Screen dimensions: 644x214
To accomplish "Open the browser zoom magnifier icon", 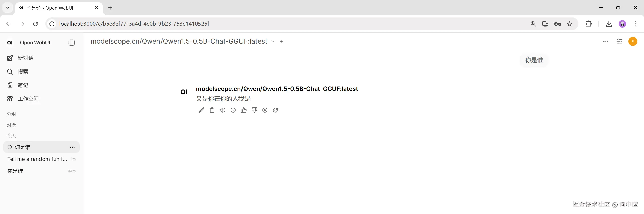I will (533, 24).
